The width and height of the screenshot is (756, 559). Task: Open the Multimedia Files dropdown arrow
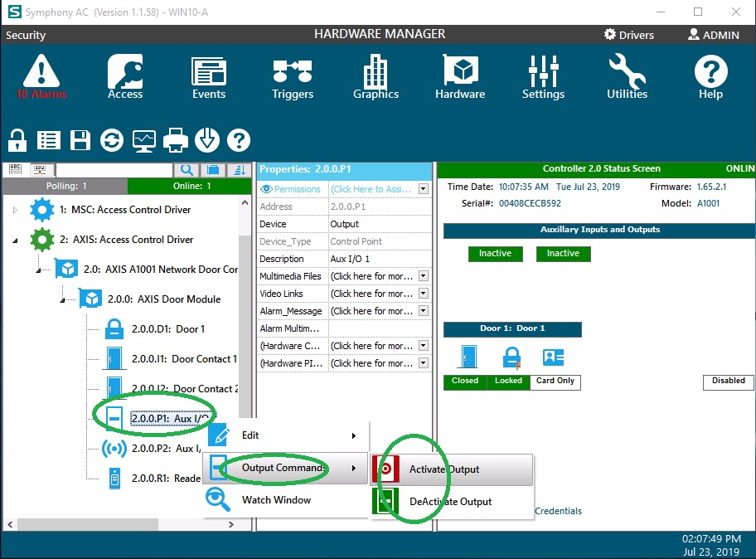click(x=424, y=276)
